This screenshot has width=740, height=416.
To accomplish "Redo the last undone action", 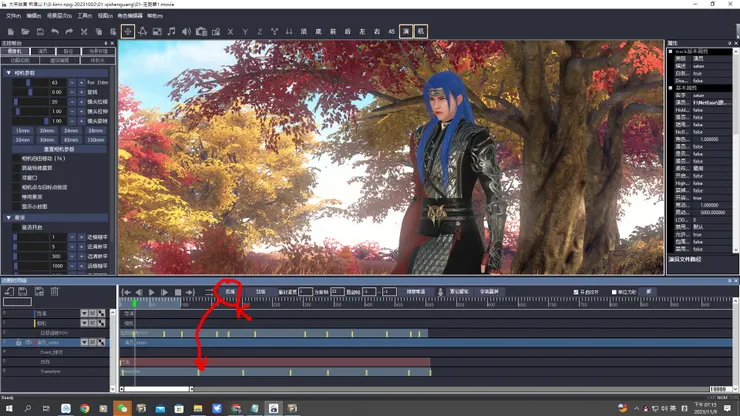I will pos(69,32).
